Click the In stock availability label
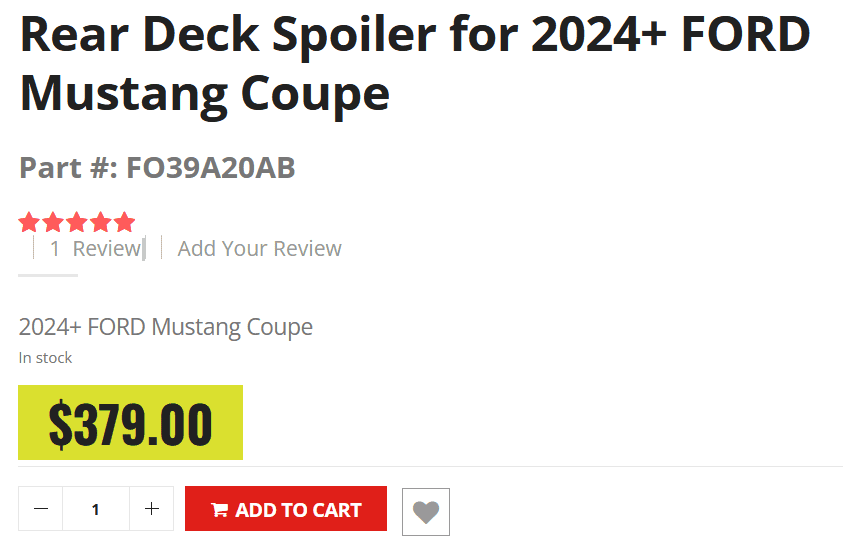 pyautogui.click(x=45, y=358)
